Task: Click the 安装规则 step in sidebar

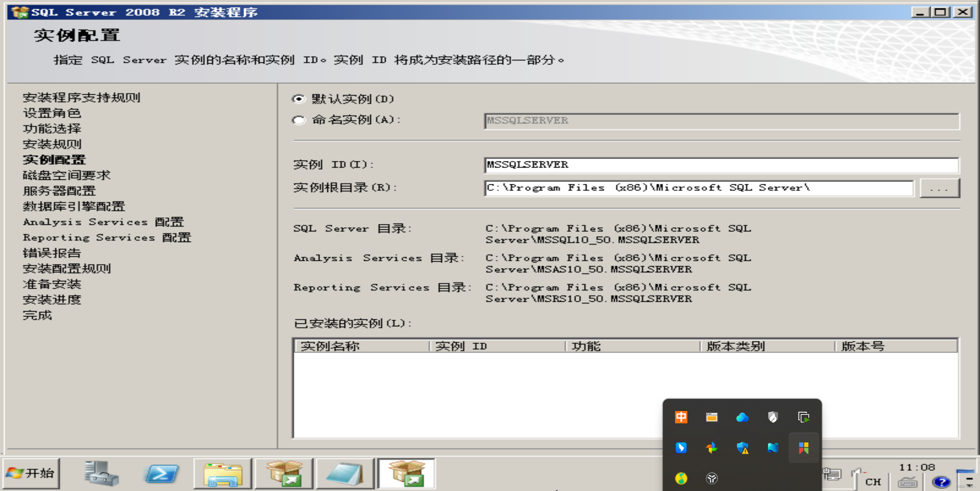Action: [52, 144]
